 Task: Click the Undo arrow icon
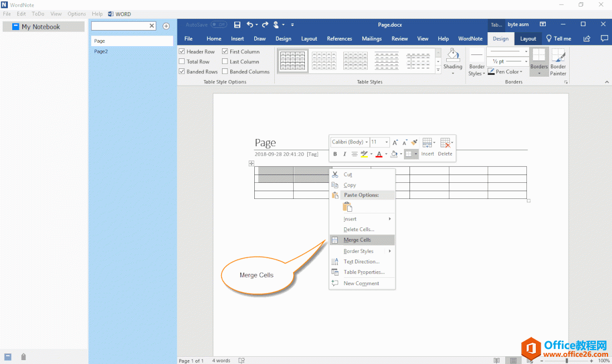(250, 24)
